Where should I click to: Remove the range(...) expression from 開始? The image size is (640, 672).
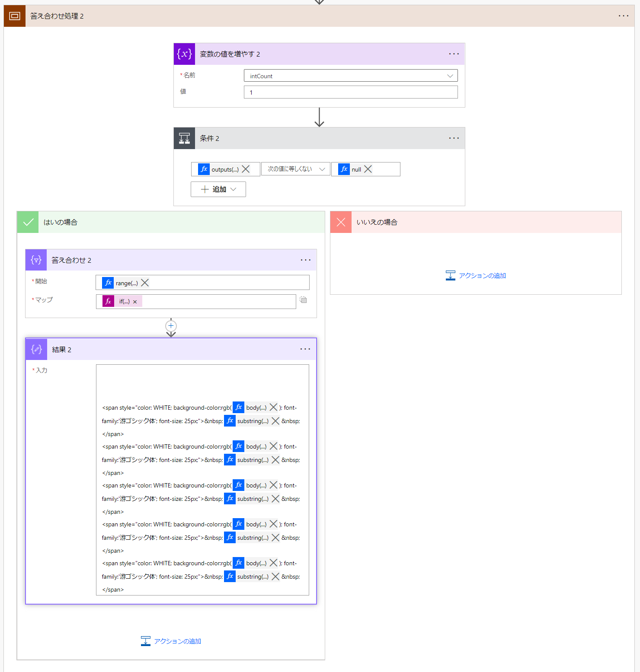pyautogui.click(x=145, y=283)
